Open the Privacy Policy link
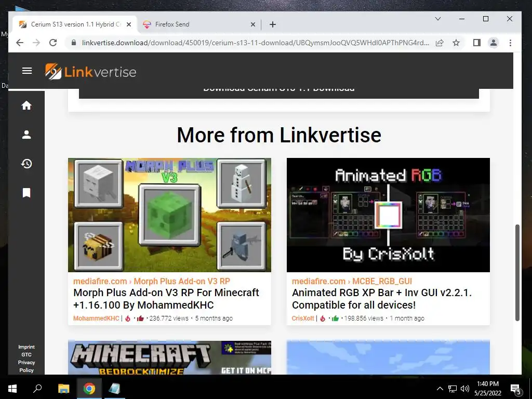 [x=26, y=366]
